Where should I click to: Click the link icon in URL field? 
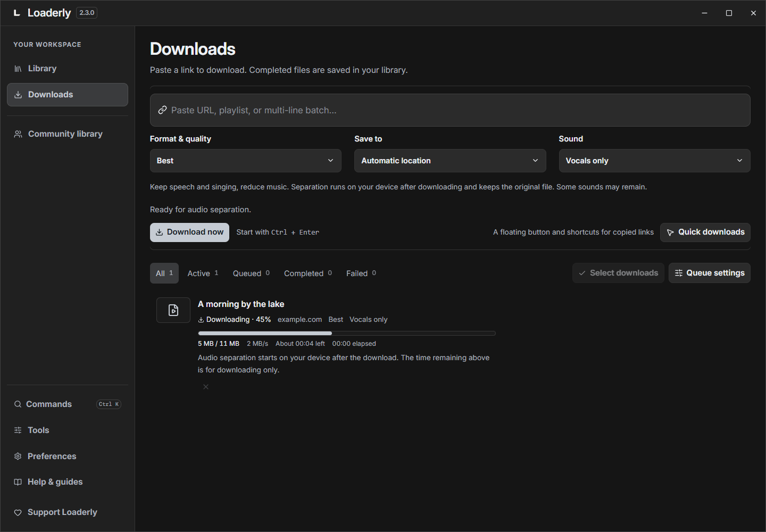(x=162, y=110)
